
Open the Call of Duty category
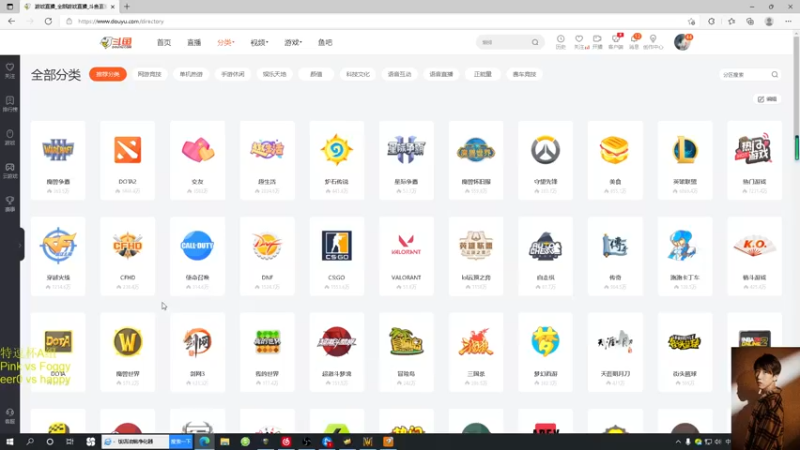click(x=197, y=256)
